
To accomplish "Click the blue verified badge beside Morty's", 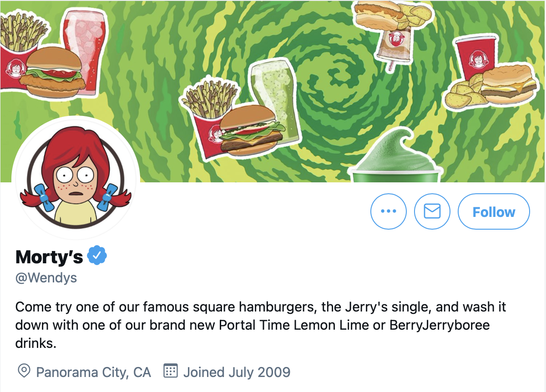I will pos(96,255).
